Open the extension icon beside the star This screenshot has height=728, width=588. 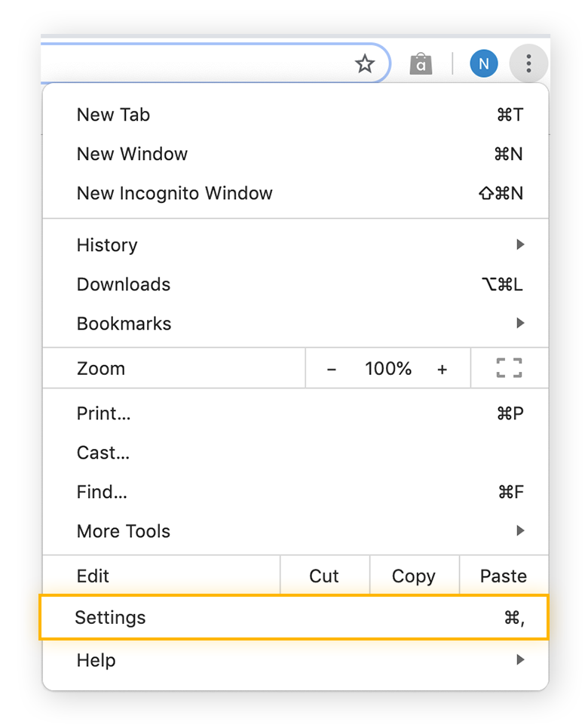tap(421, 63)
